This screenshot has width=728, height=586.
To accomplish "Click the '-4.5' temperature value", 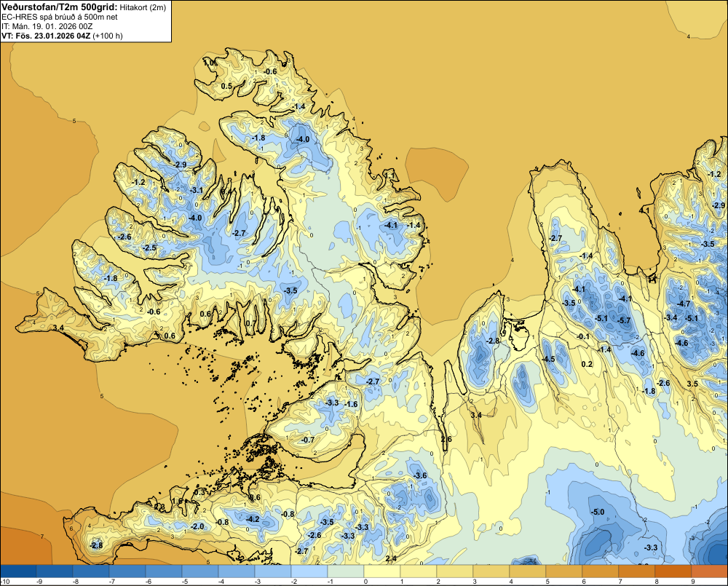I will [x=548, y=360].
